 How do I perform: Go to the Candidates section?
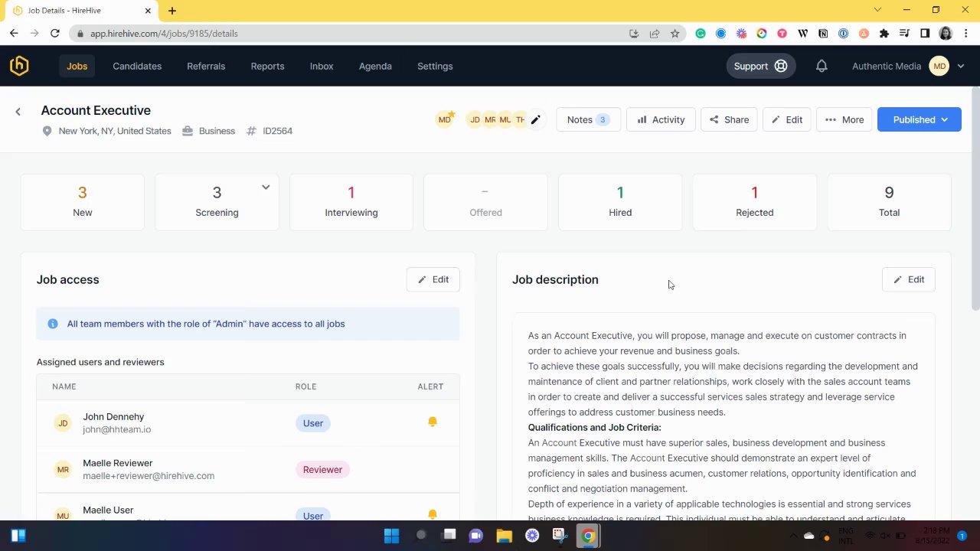pyautogui.click(x=137, y=66)
